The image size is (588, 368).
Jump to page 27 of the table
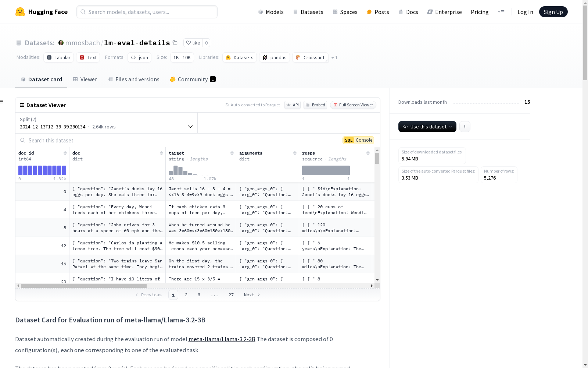[231, 295]
